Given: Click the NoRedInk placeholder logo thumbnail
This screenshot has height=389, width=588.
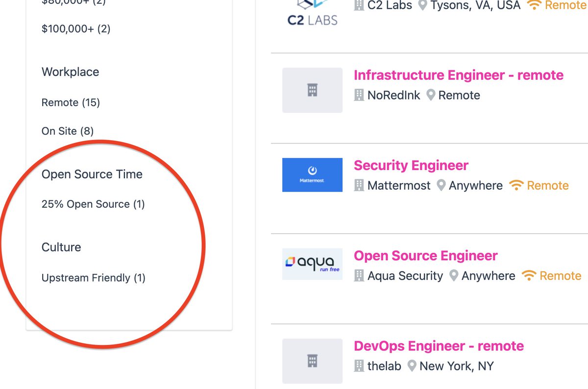Looking at the screenshot, I should pos(313,90).
